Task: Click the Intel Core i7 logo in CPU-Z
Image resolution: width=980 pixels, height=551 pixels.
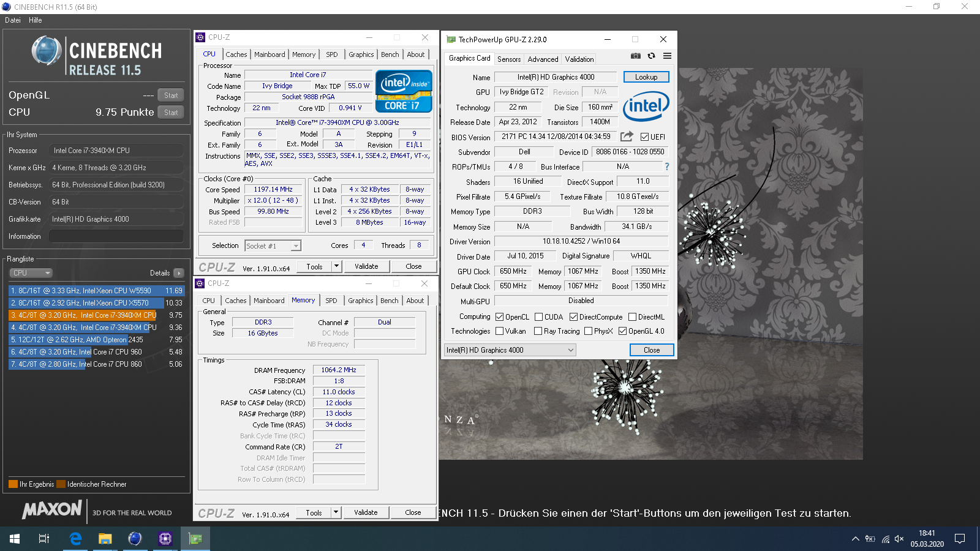Action: pos(404,91)
